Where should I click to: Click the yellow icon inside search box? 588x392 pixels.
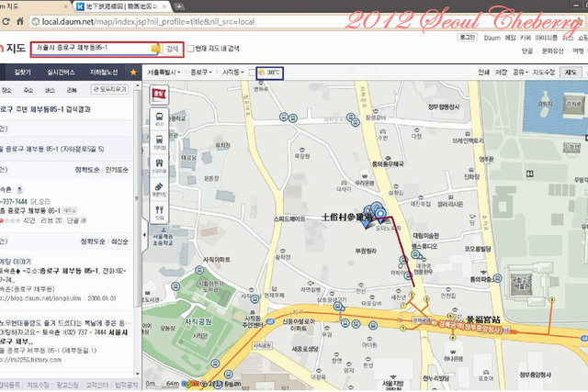[155, 49]
